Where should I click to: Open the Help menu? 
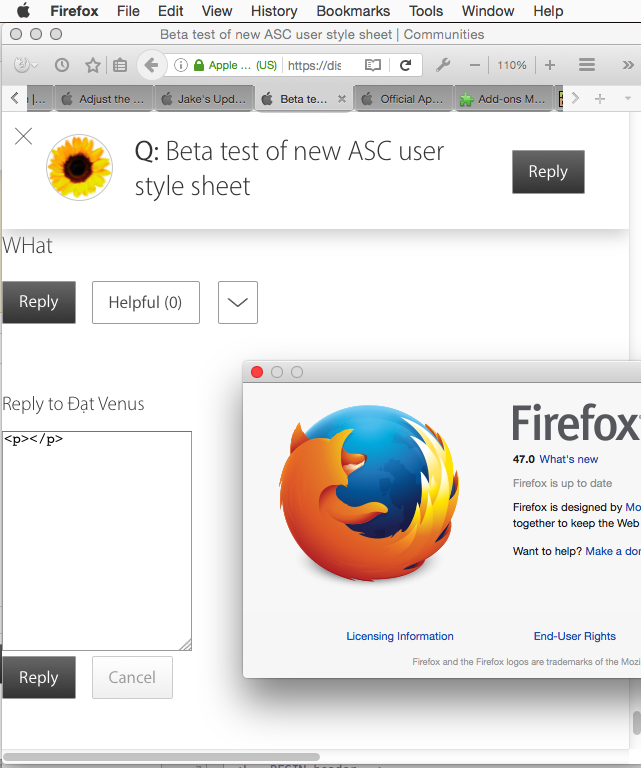(548, 11)
